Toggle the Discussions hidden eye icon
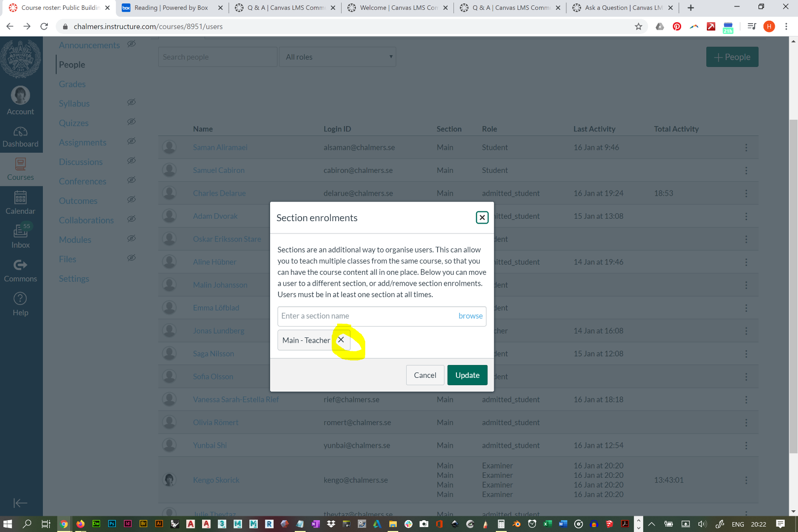The width and height of the screenshot is (798, 532). pyautogui.click(x=131, y=161)
